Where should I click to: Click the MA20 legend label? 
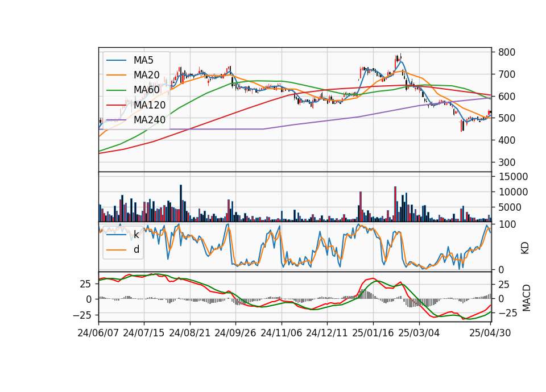coord(146,75)
